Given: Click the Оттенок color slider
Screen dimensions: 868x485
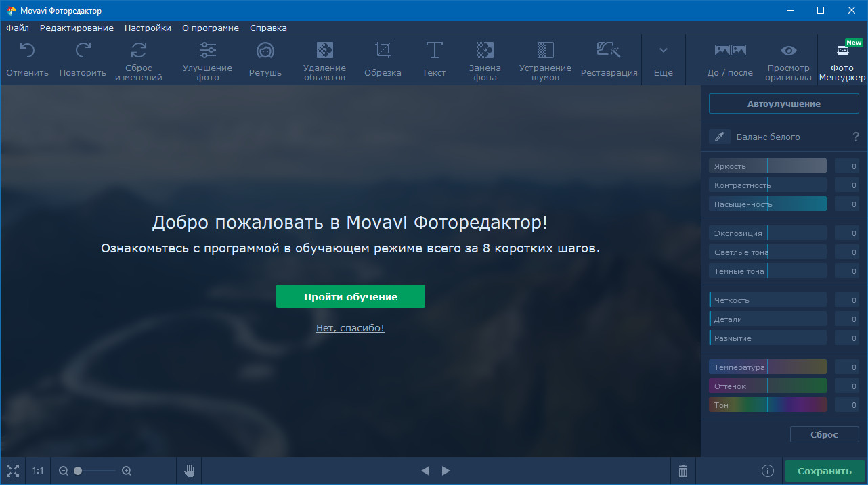Looking at the screenshot, I should coord(768,386).
